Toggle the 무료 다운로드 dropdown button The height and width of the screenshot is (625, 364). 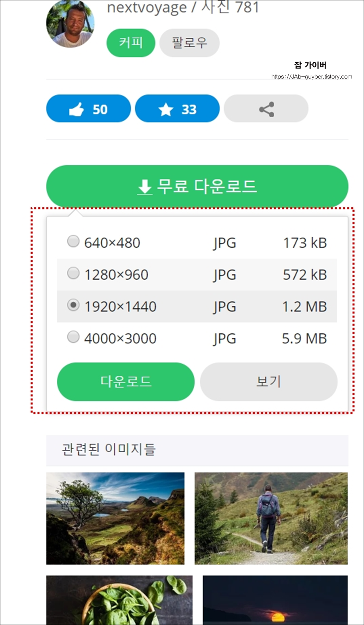click(x=197, y=186)
